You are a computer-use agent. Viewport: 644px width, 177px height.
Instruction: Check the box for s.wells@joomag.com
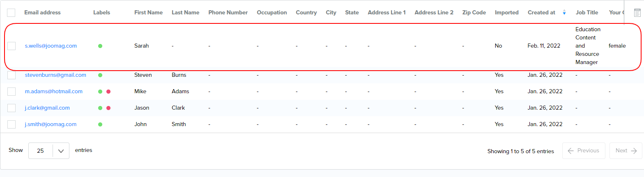coord(11,46)
